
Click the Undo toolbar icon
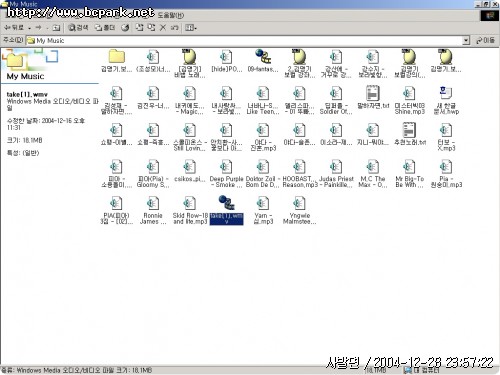(x=174, y=28)
